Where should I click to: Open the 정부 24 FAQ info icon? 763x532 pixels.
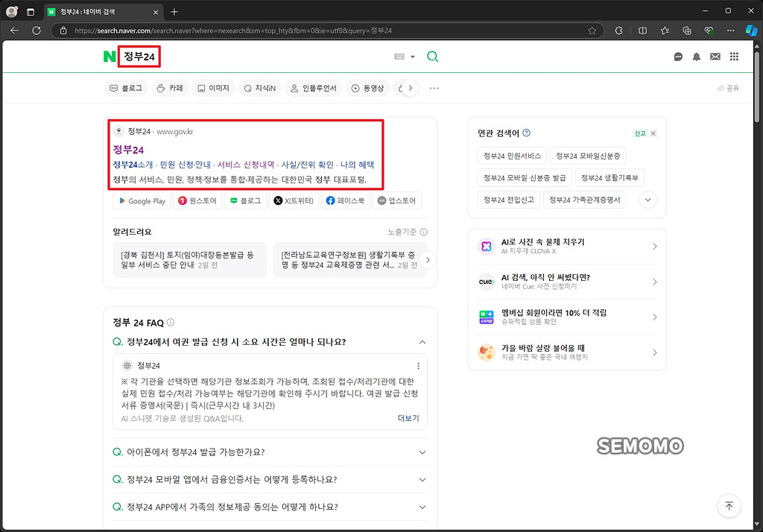coord(171,322)
